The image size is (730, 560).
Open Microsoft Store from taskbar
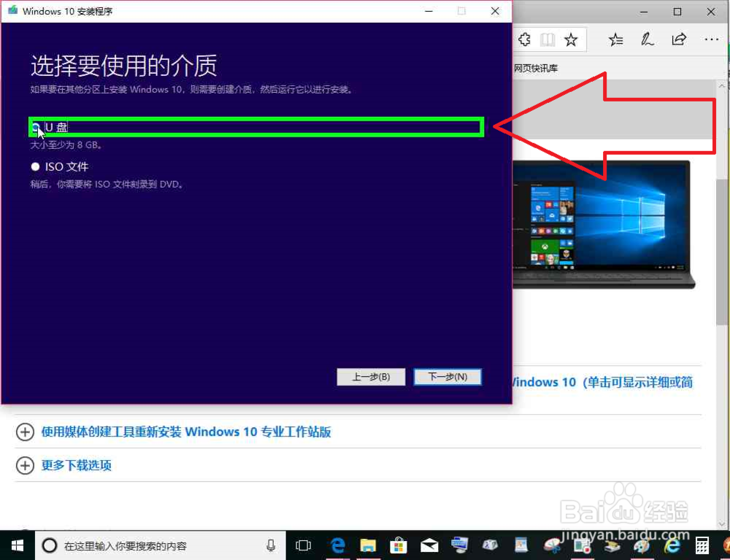[x=399, y=545]
